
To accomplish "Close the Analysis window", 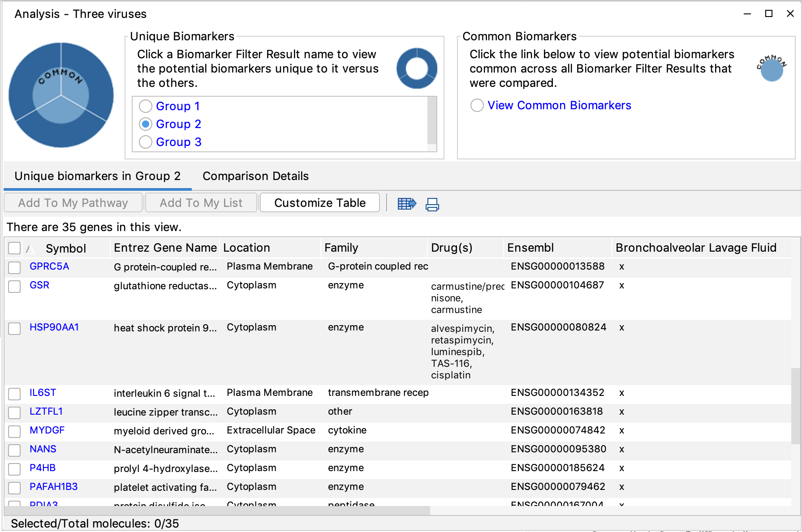I will 790,14.
